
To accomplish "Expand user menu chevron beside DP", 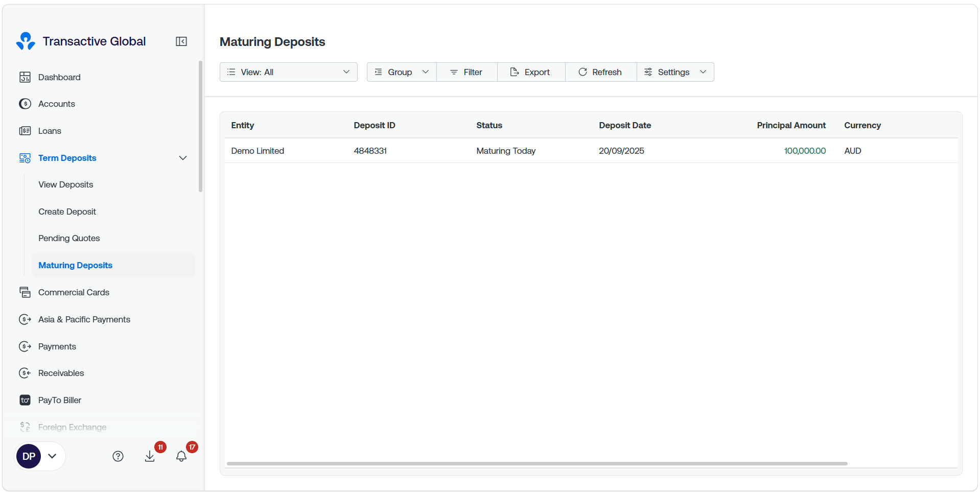I will pyautogui.click(x=52, y=456).
